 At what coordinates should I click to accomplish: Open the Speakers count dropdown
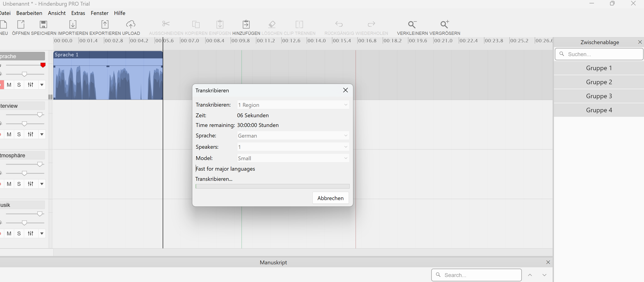click(293, 147)
